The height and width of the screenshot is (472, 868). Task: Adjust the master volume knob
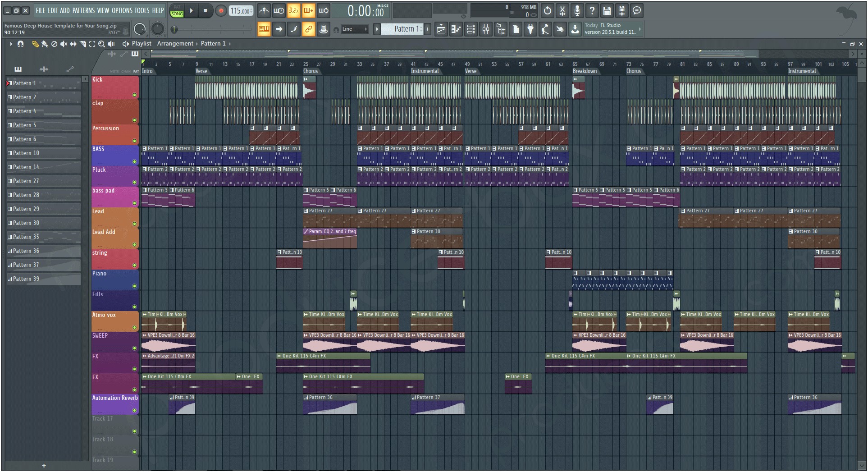pyautogui.click(x=140, y=30)
